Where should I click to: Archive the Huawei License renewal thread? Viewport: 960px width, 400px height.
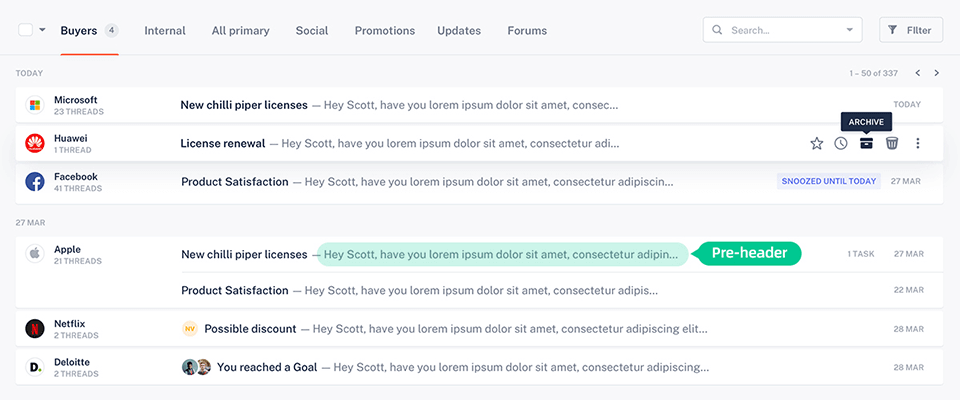pyautogui.click(x=866, y=143)
